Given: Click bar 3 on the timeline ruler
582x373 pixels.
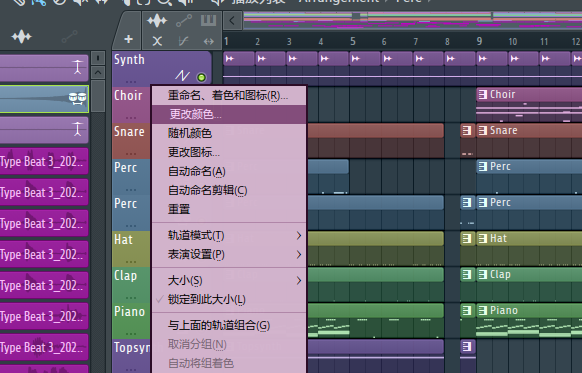Looking at the screenshot, I should click(289, 42).
